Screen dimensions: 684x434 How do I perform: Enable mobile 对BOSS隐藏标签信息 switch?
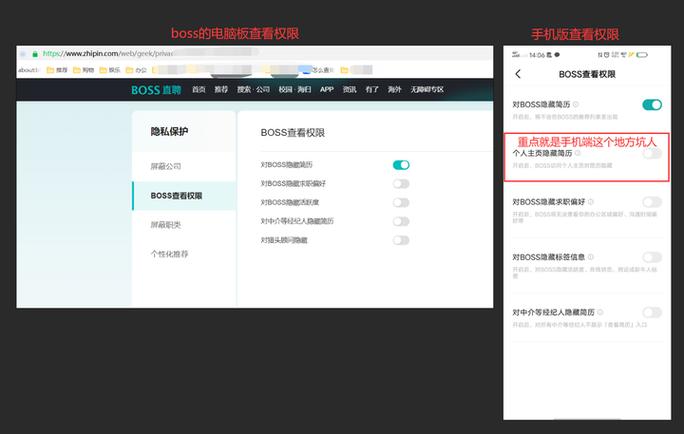tap(652, 257)
